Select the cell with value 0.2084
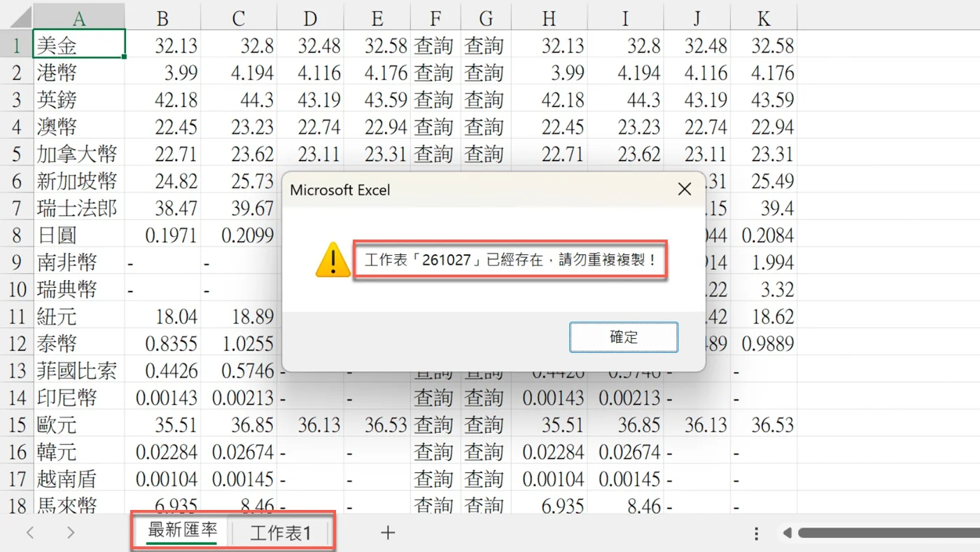This screenshot has height=552, width=980. 764,235
